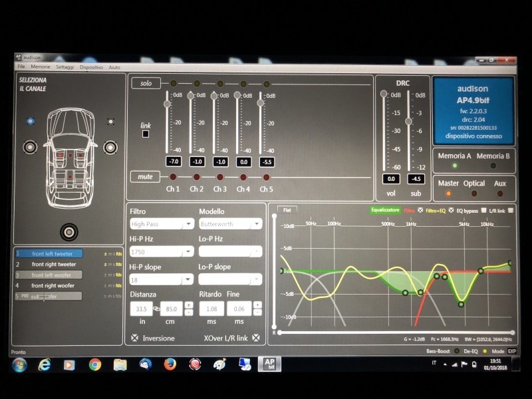532x399 pixels.
Task: Toggle the XOver L/R link checkbox
Action: 256,338
